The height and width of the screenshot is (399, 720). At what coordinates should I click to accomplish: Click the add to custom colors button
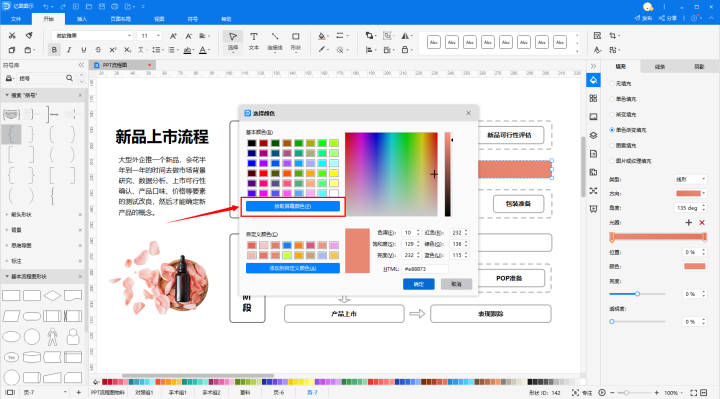(x=292, y=268)
